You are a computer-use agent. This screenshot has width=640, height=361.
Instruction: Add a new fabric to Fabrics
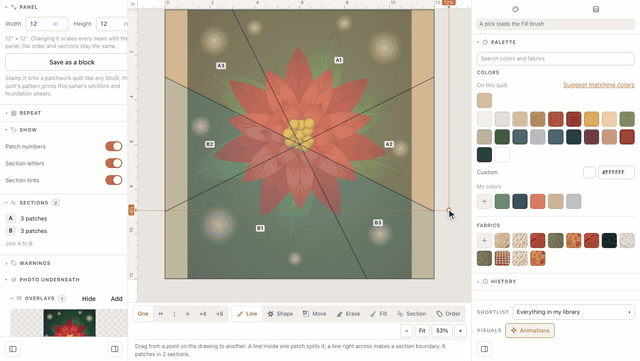click(484, 241)
